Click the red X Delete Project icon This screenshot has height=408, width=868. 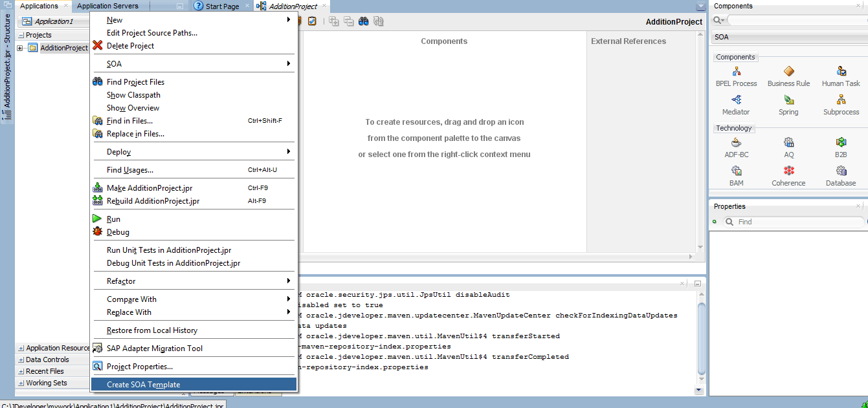(x=98, y=45)
